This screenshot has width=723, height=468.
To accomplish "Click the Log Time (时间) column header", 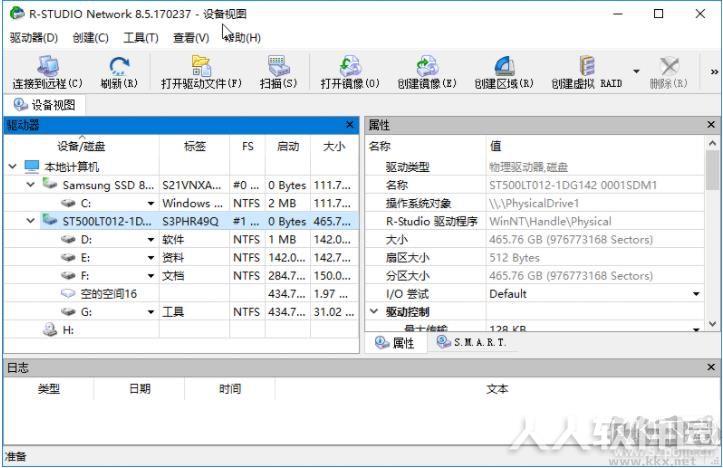I will tap(230, 389).
